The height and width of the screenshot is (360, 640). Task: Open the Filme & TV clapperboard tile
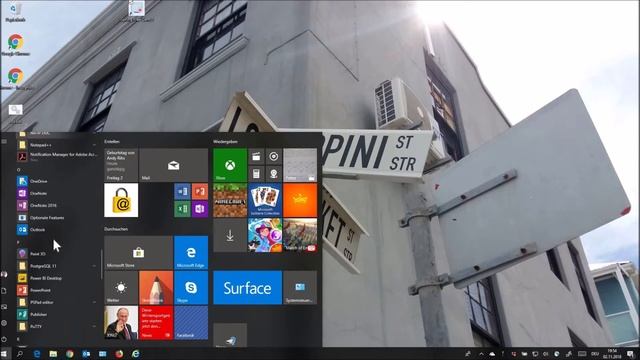pyautogui.click(x=256, y=156)
